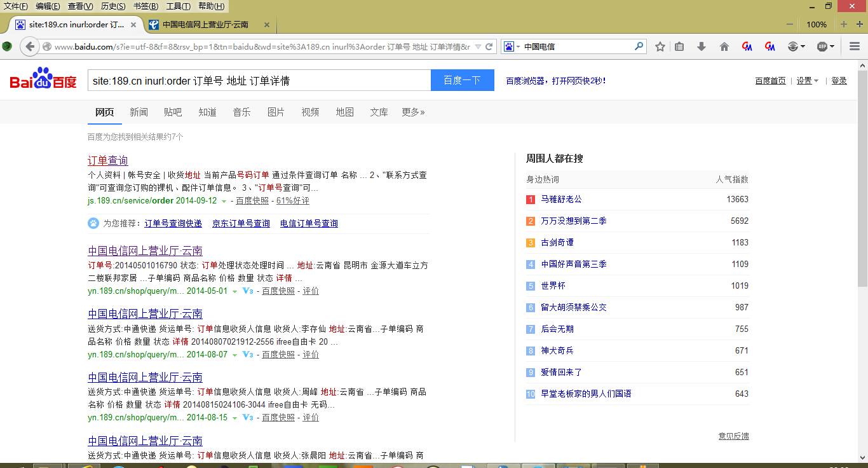The image size is (868, 468).
Task: Click the Baidu paw search engine icon
Action: (509, 46)
